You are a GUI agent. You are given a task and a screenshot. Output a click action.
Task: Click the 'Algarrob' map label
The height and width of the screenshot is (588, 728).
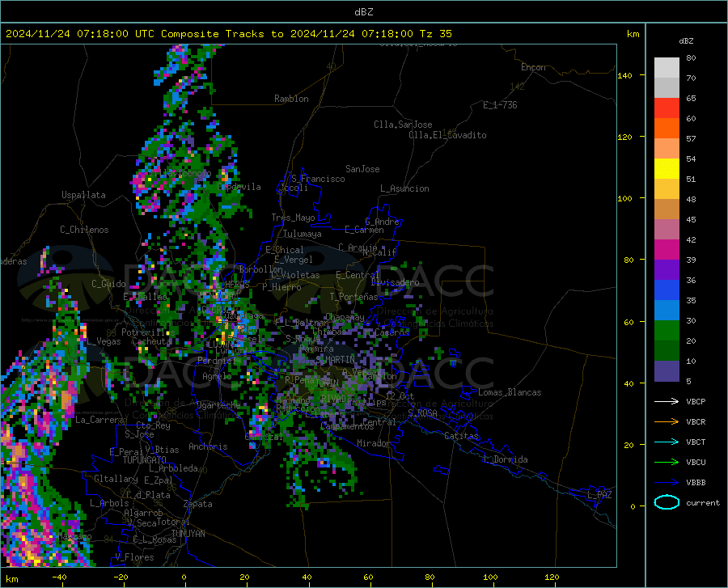point(143,513)
